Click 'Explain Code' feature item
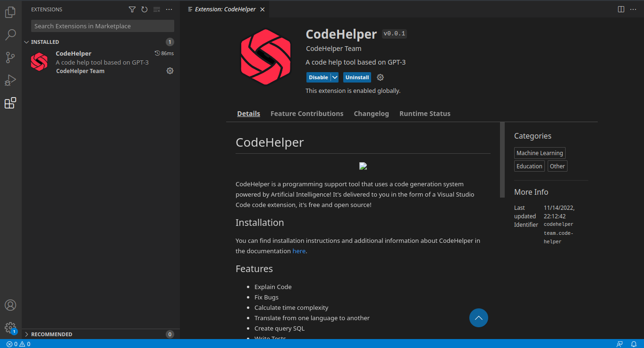 [273, 287]
